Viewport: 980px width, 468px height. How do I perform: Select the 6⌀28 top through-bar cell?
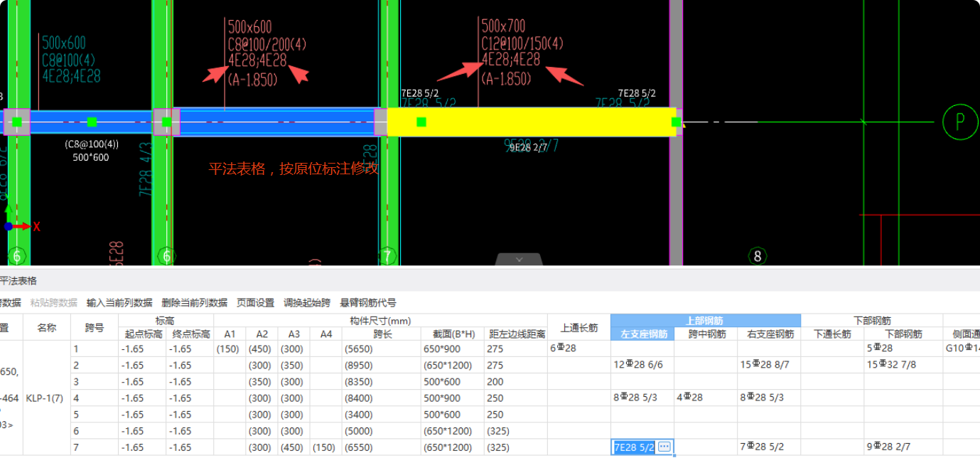pos(578,349)
